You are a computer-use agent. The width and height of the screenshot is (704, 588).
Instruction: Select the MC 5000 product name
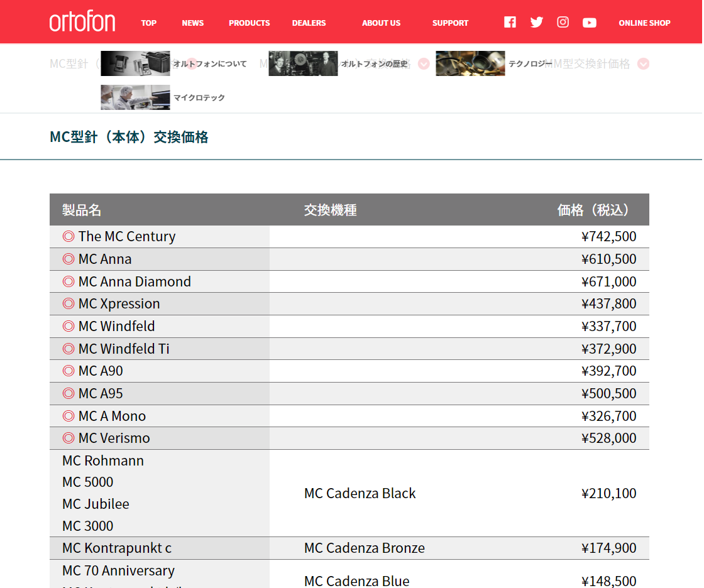click(x=87, y=482)
